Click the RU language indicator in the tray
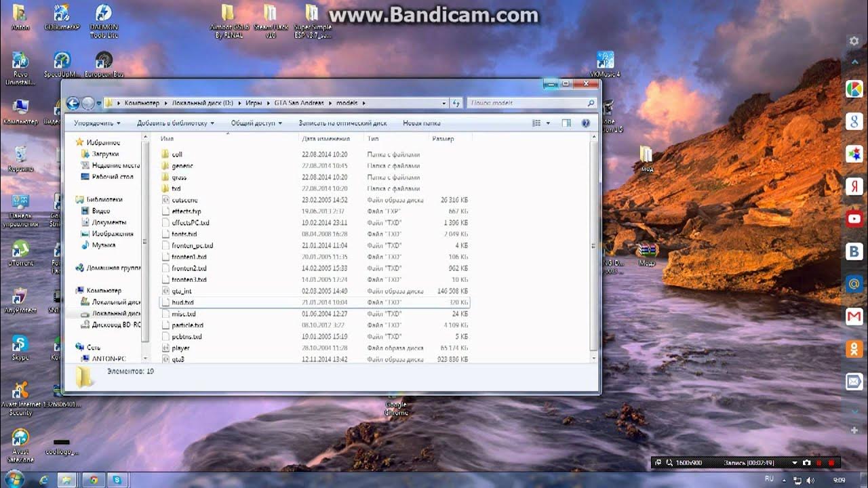This screenshot has width=868, height=488. pos(769,479)
